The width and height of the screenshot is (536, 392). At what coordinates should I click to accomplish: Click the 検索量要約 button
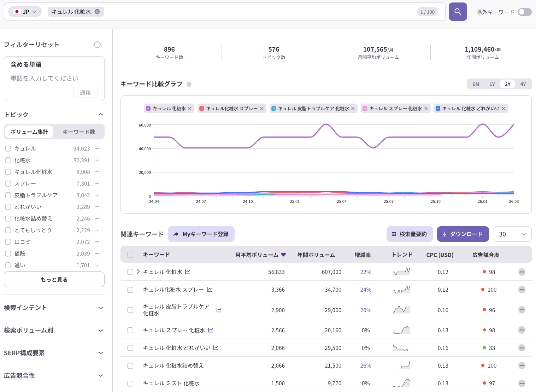click(410, 234)
